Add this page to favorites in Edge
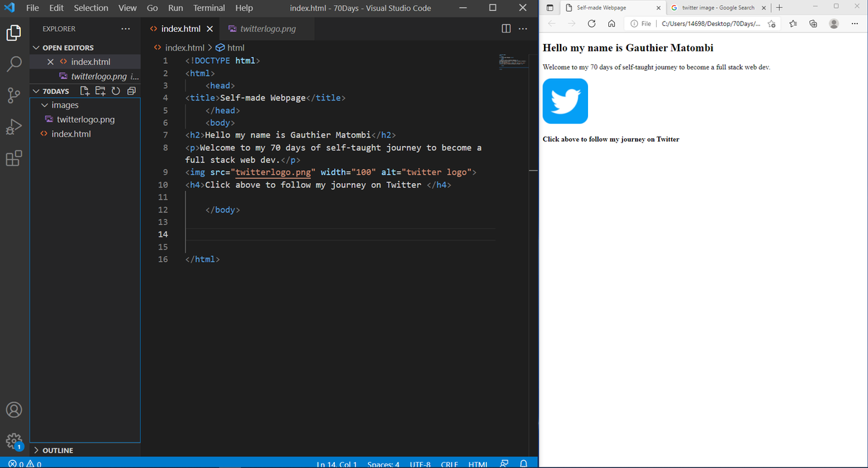Image resolution: width=868 pixels, height=468 pixels. pyautogui.click(x=771, y=24)
